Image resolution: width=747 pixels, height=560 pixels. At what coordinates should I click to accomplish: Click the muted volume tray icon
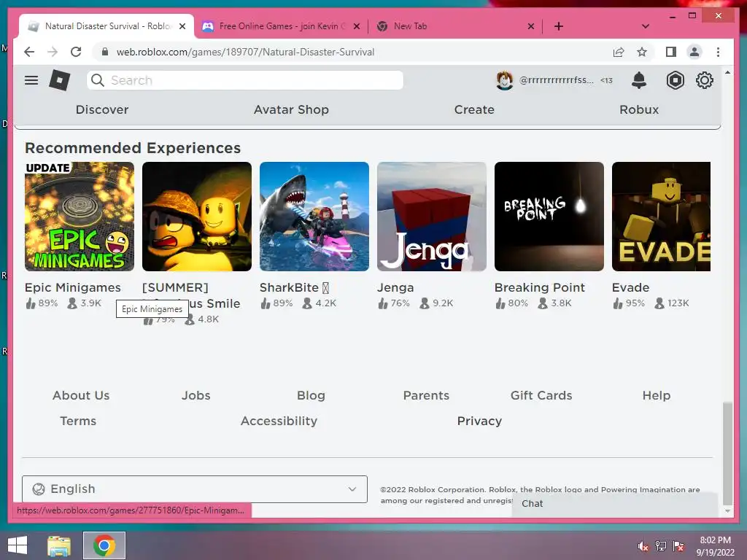pos(643,546)
